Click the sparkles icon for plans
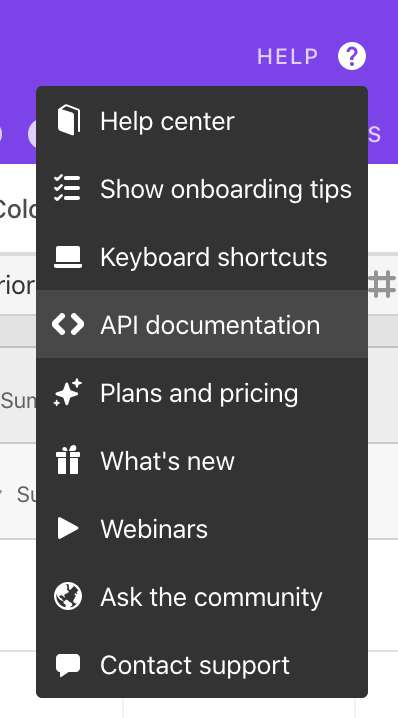This screenshot has width=398, height=718. (68, 392)
